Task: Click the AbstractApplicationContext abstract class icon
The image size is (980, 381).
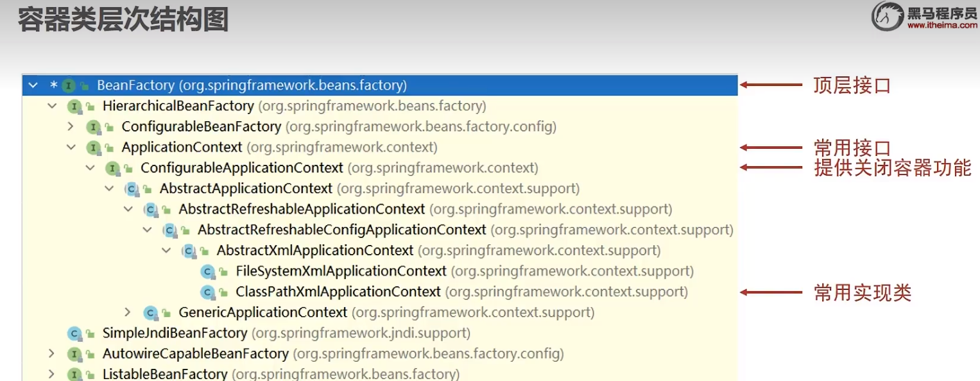Action: point(132,189)
